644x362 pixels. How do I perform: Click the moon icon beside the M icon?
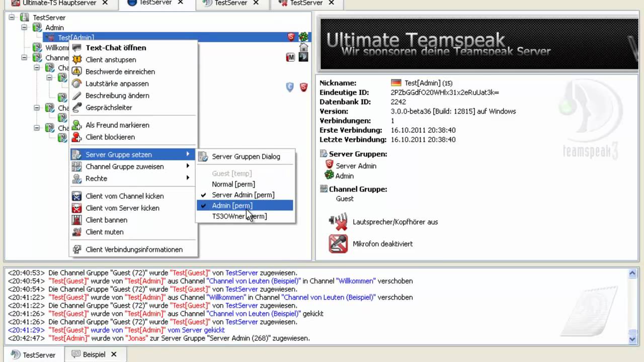pyautogui.click(x=303, y=57)
